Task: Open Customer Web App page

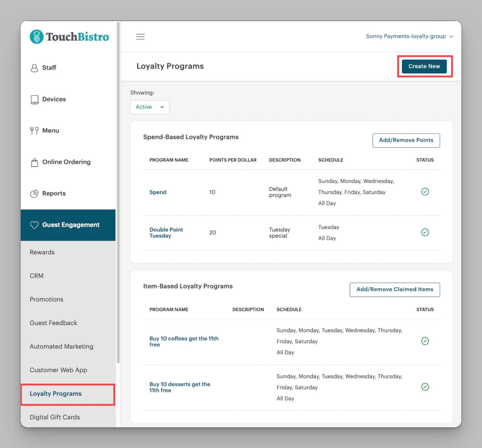Action: [x=68, y=370]
